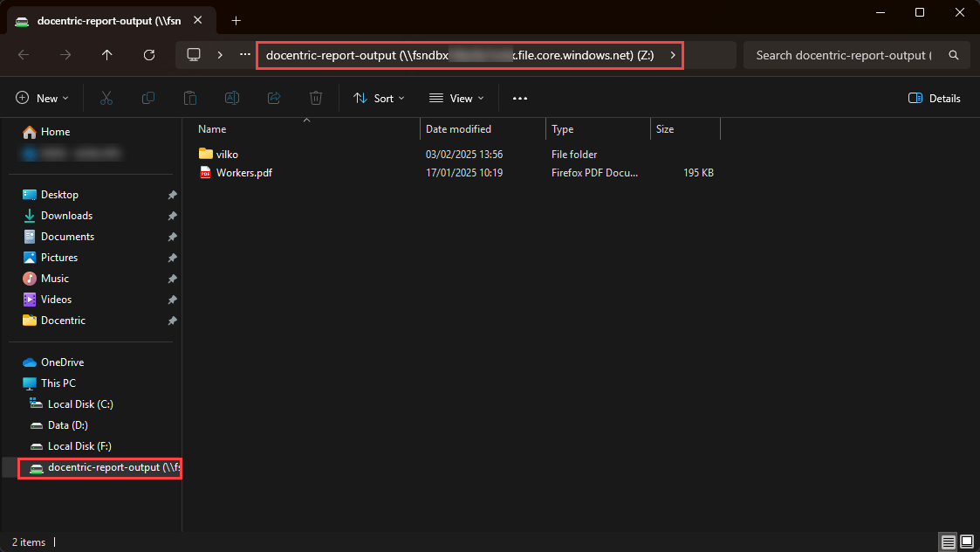Open the Sort options dropdown

(379, 98)
